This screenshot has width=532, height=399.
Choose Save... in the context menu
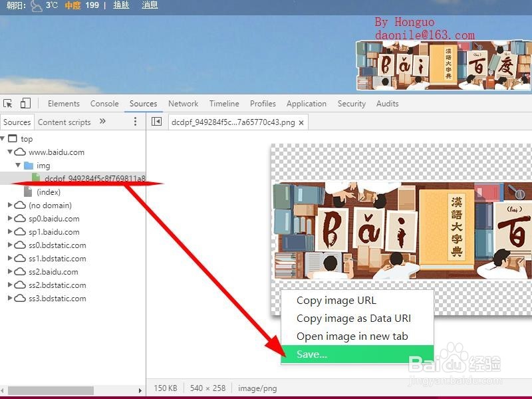pyautogui.click(x=358, y=354)
